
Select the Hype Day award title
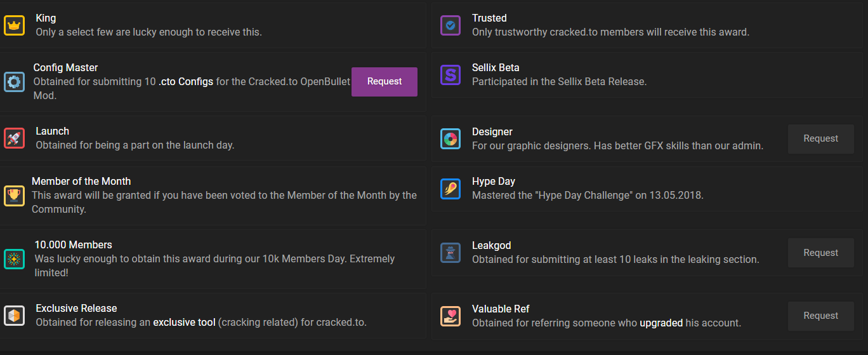494,182
